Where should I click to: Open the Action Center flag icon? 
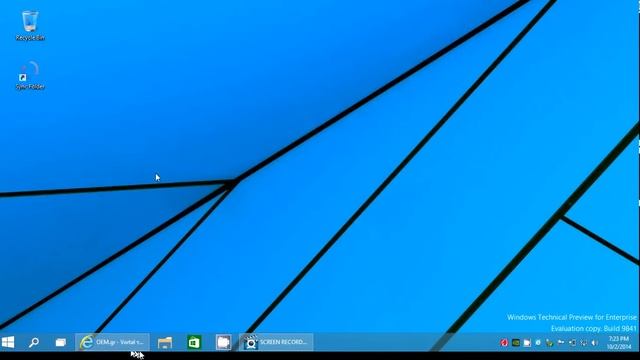point(561,342)
